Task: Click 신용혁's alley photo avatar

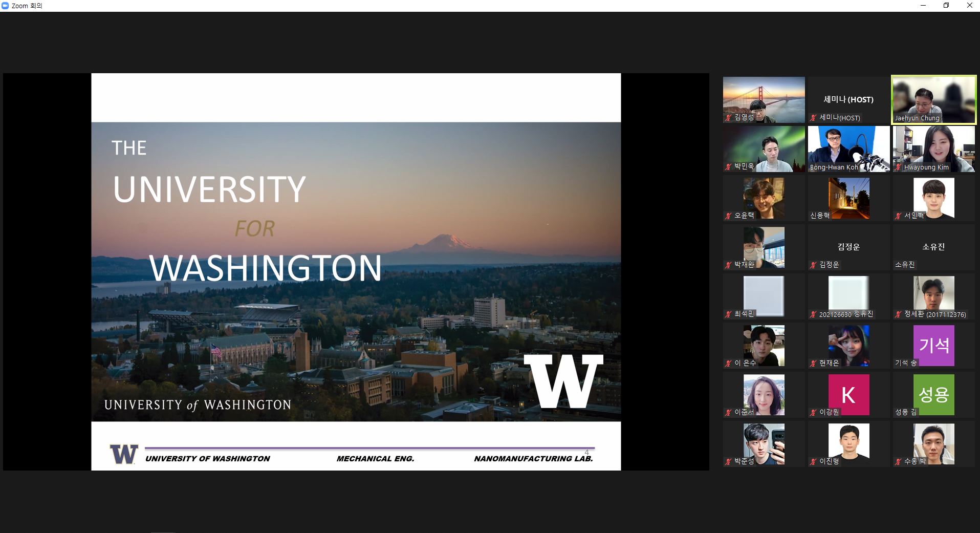Action: pos(849,198)
